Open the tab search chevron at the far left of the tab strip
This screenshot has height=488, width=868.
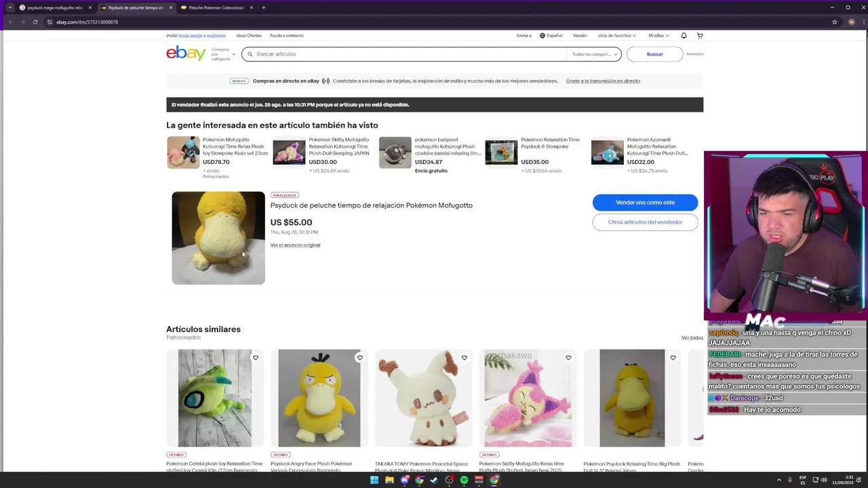pos(9,7)
